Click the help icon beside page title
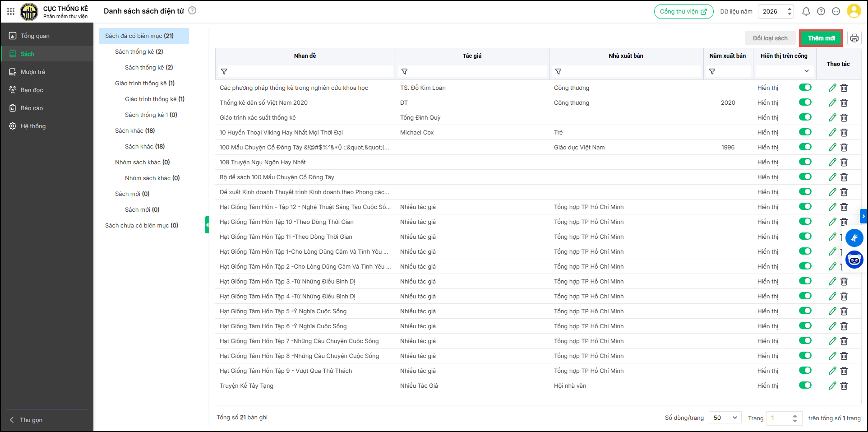The width and height of the screenshot is (868, 432). tap(192, 11)
